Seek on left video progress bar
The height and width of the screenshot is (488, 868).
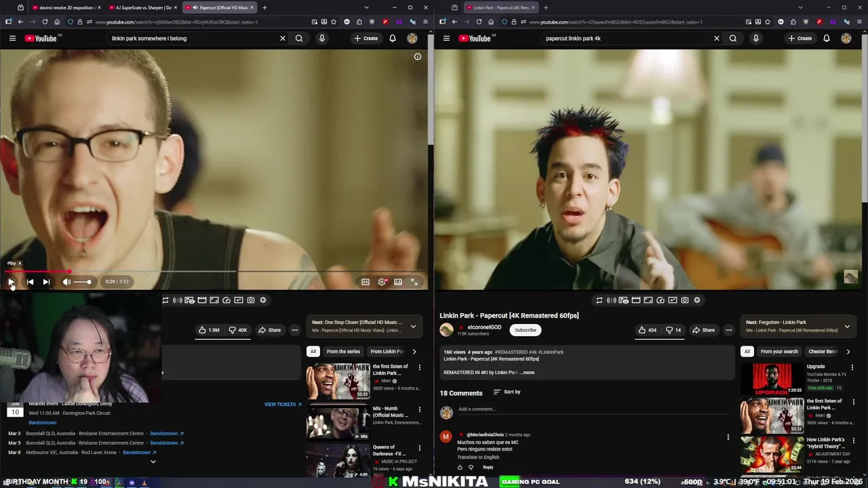[214, 271]
